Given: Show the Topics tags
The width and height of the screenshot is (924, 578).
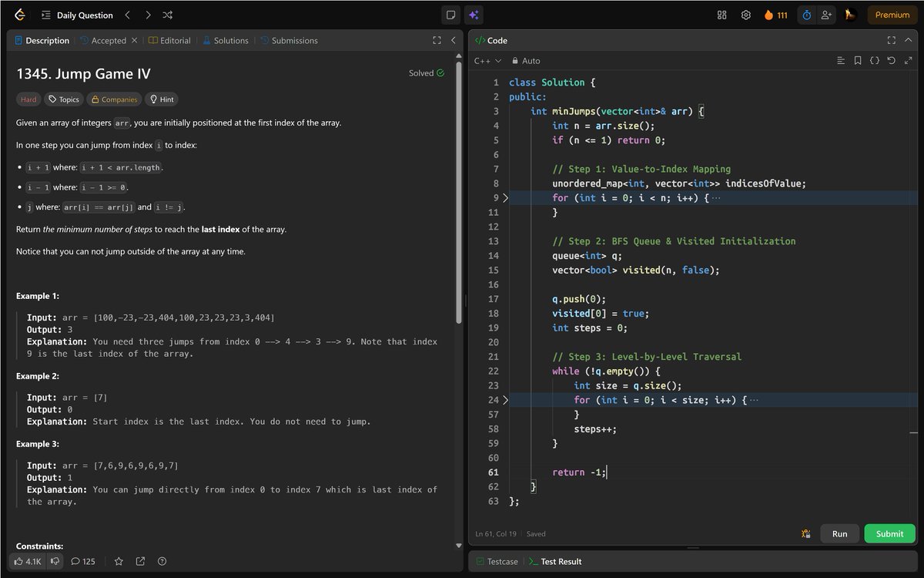Looking at the screenshot, I should (x=63, y=99).
